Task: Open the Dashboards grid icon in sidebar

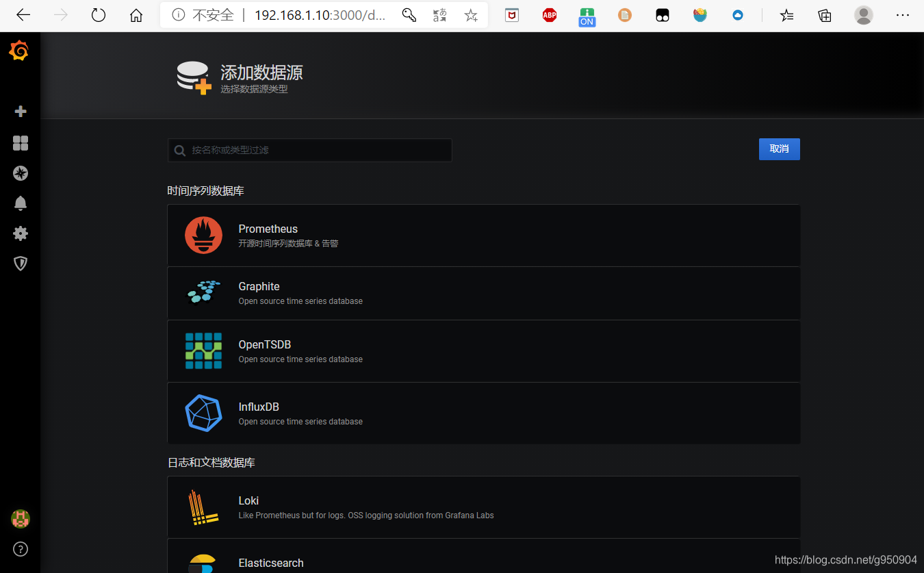Action: [21, 142]
